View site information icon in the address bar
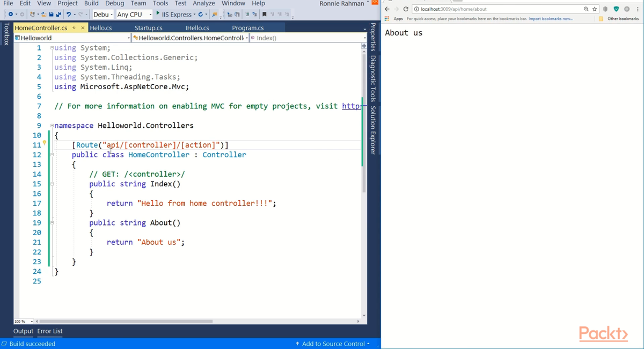The height and width of the screenshot is (349, 644). point(416,9)
